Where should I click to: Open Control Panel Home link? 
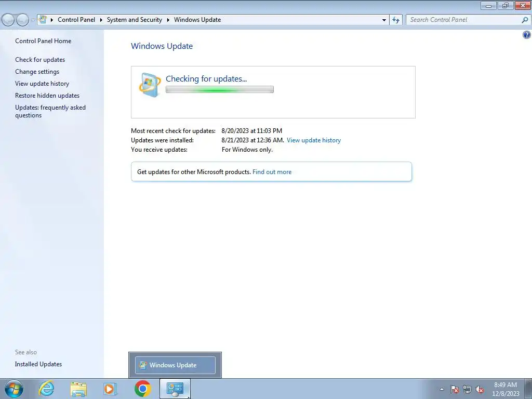coord(43,41)
